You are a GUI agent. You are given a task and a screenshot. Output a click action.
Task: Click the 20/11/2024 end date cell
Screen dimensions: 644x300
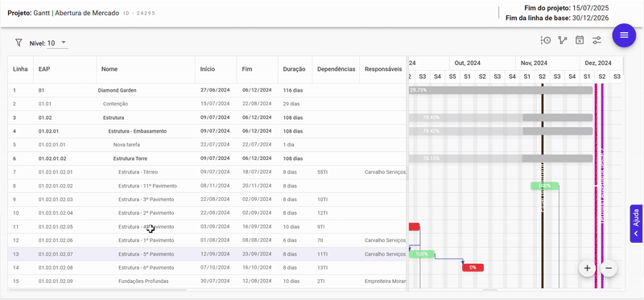coord(257,186)
